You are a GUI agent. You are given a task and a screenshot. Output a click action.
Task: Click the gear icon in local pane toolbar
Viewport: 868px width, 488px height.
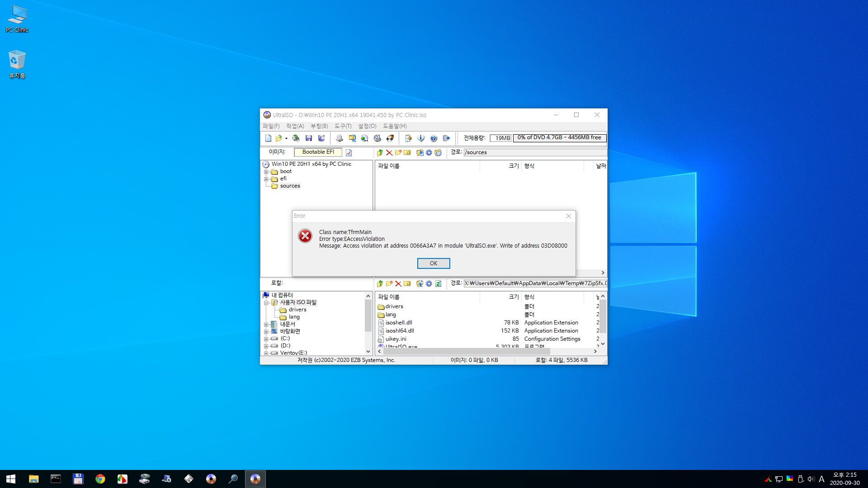pyautogui.click(x=429, y=284)
